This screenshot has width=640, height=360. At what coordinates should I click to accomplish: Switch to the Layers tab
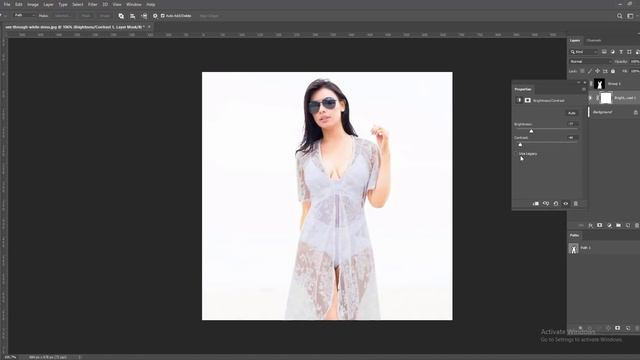click(x=575, y=40)
